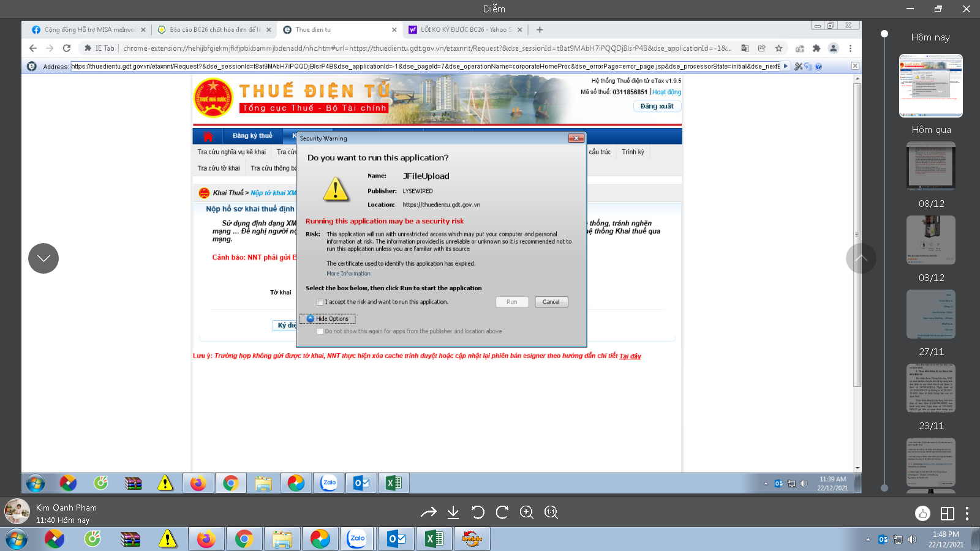Reset zoom with the 1:1 magnifier icon

[551, 512]
